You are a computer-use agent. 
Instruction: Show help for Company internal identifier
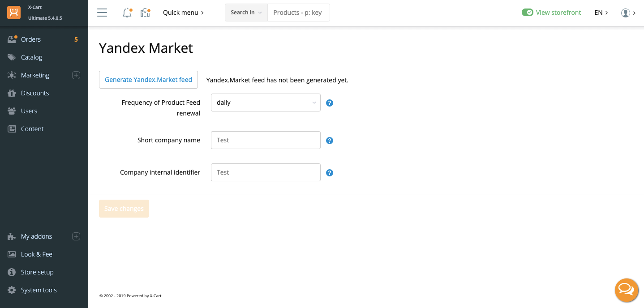[x=330, y=173]
